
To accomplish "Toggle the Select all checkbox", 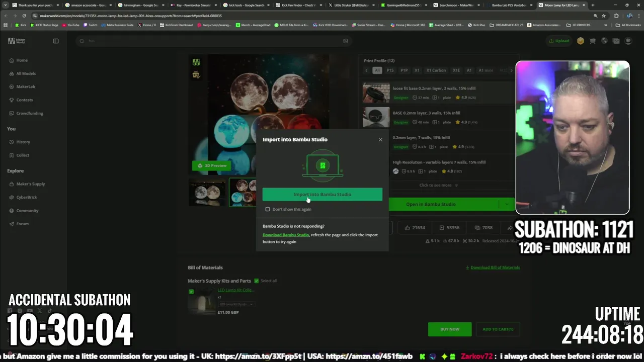I will [257, 281].
